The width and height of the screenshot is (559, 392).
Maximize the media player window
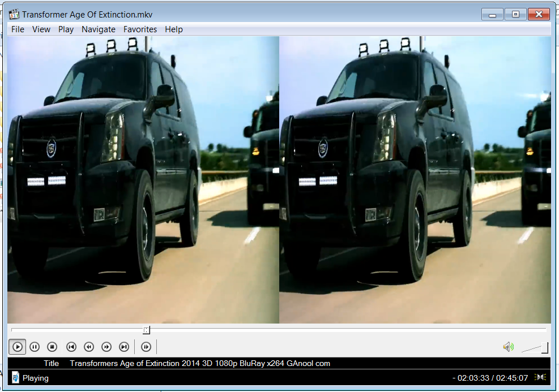[x=515, y=15]
